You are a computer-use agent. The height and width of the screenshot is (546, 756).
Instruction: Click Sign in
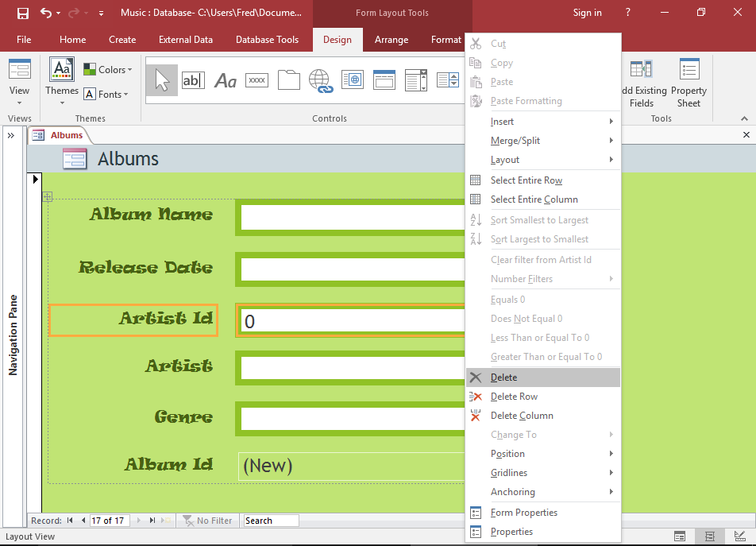588,13
